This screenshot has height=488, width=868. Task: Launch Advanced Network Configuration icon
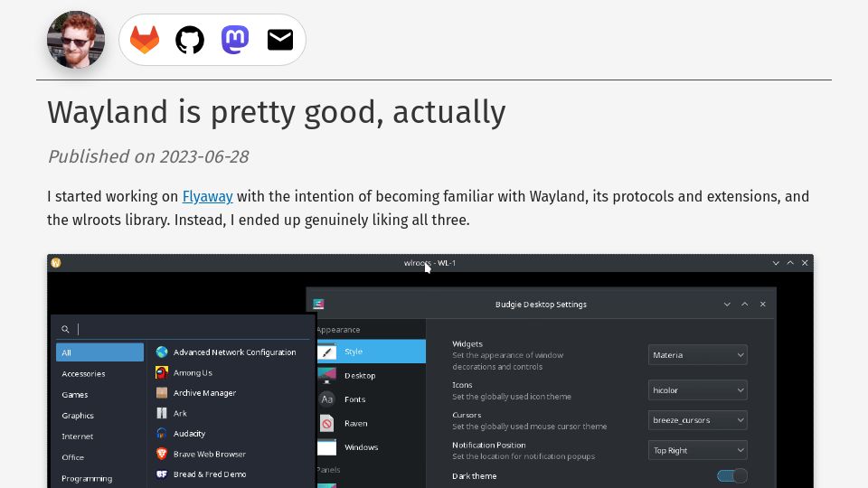pyautogui.click(x=162, y=352)
